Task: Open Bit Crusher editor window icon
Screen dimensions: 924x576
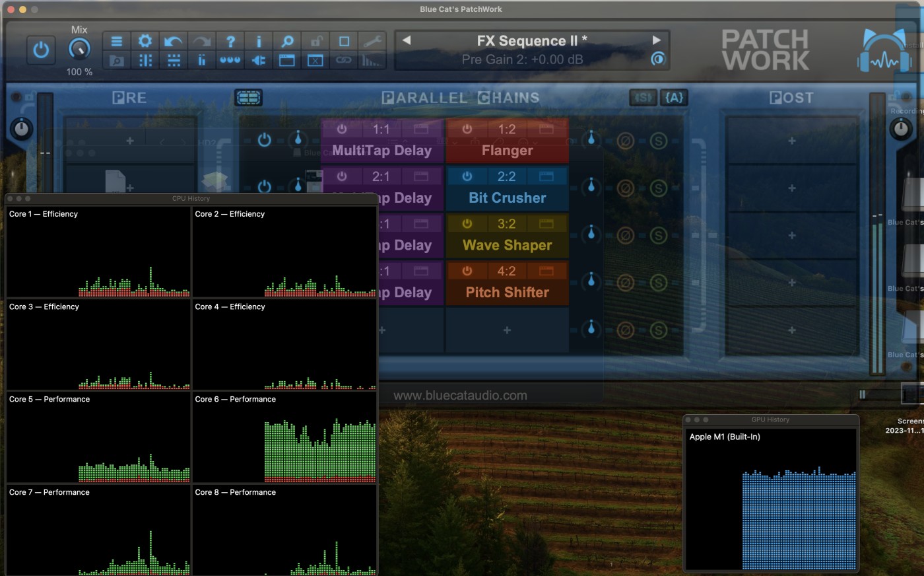Action: click(546, 176)
